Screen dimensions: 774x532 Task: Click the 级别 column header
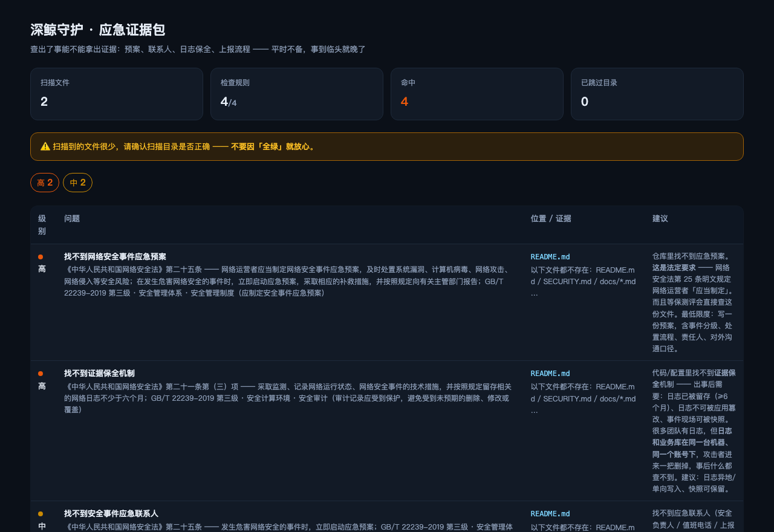coord(42,225)
